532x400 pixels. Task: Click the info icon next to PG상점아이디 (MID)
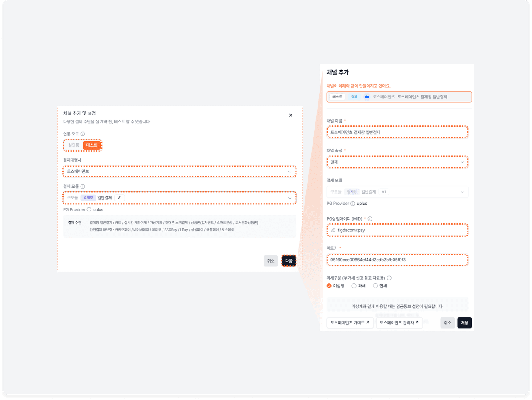[x=370, y=219]
